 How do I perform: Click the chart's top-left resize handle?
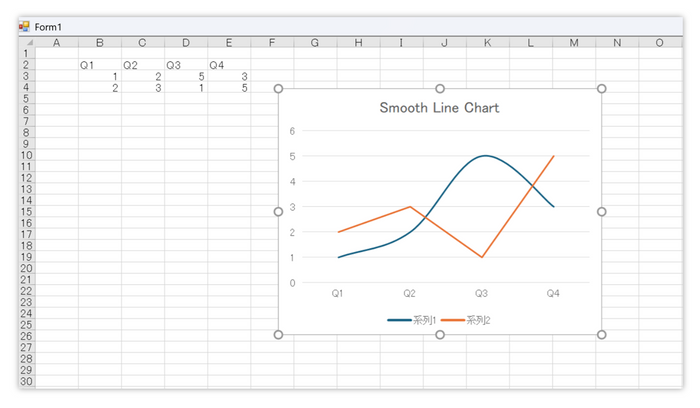pyautogui.click(x=279, y=89)
